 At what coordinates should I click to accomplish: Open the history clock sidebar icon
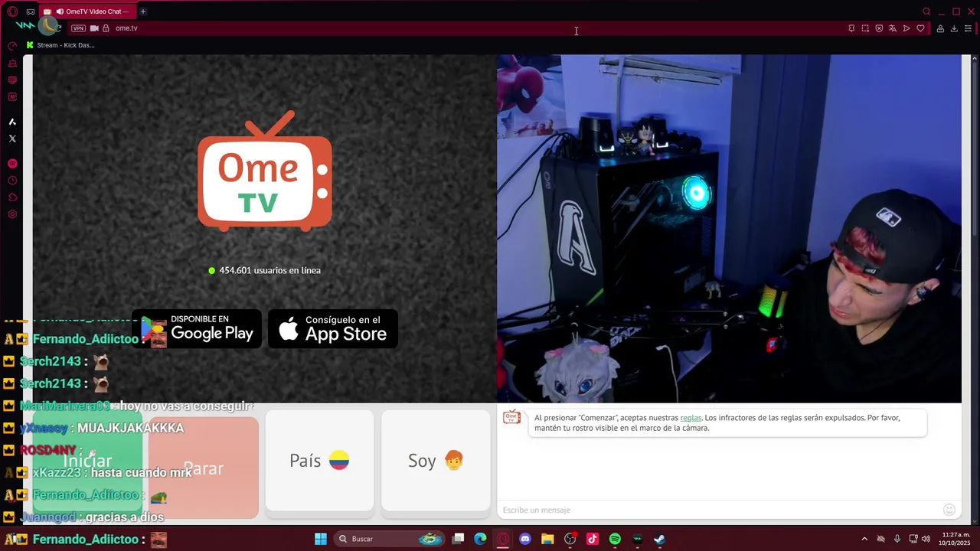(x=12, y=181)
